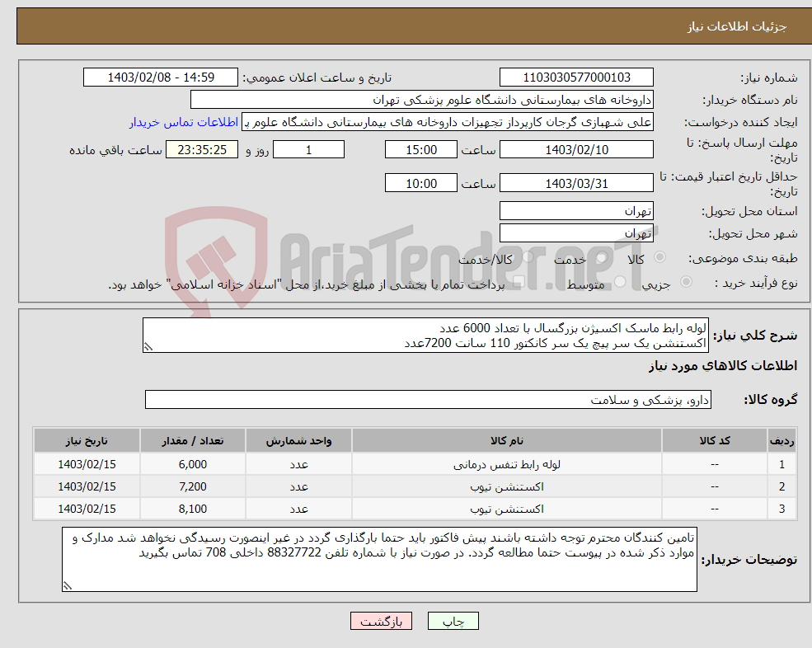This screenshot has width=812, height=648.
Task: Click the request creator field علی شهبازی گرجان
Action: [x=448, y=122]
